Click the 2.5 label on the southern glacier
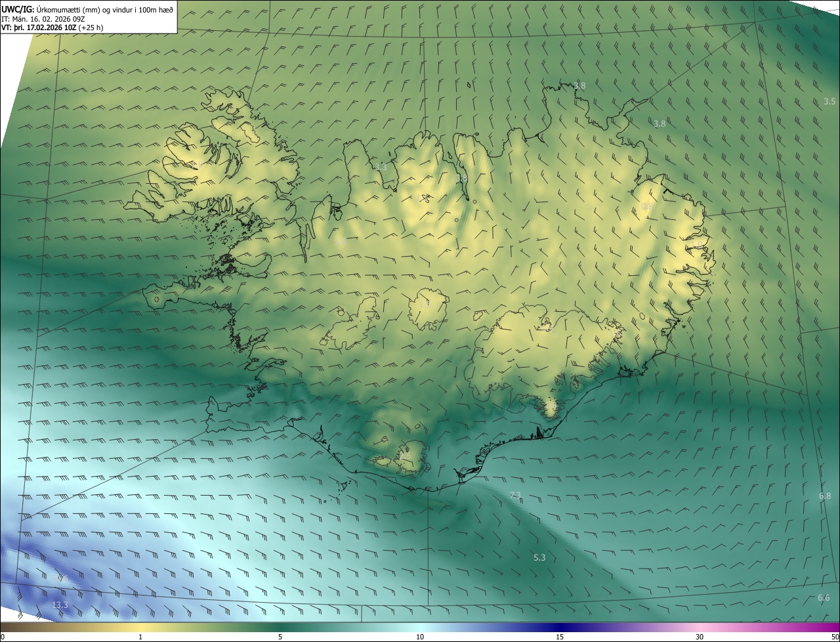Screen dimensions: 840x642 405,456
